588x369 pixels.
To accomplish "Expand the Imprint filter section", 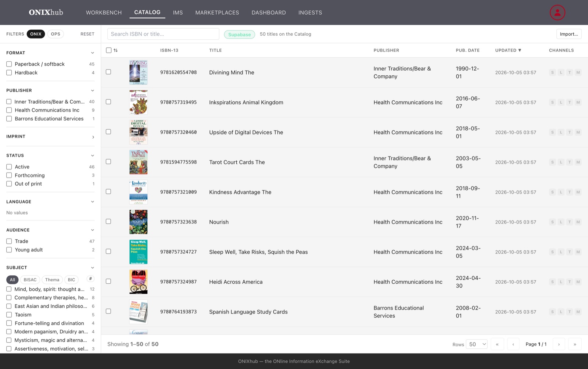I will (x=93, y=137).
